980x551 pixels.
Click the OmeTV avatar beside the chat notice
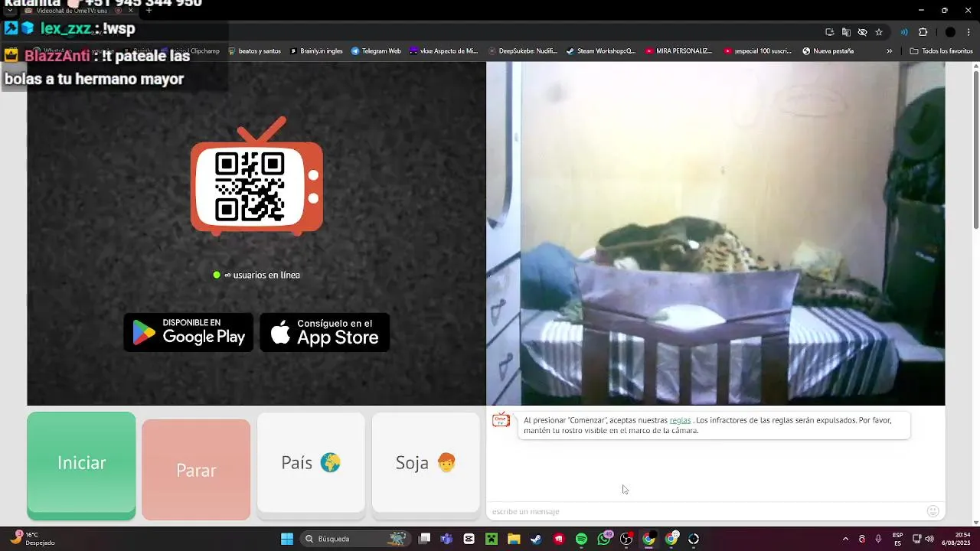501,420
